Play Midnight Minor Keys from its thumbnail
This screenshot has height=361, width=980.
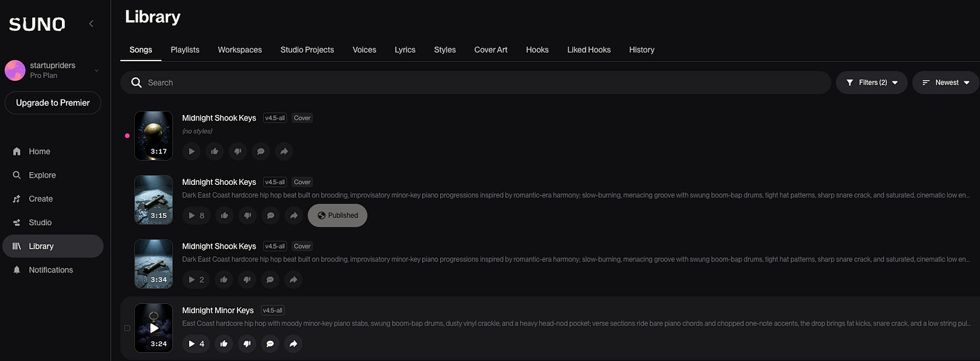tap(153, 328)
